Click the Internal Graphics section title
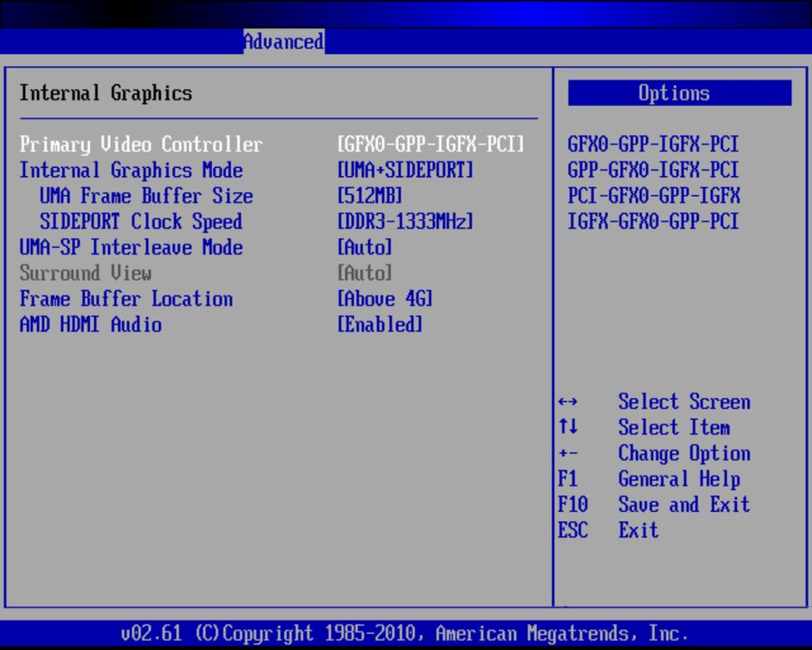 [x=105, y=93]
